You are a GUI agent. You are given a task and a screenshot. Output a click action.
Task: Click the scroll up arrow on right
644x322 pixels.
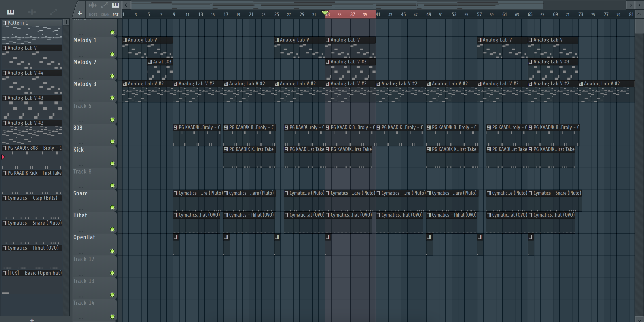tap(639, 14)
